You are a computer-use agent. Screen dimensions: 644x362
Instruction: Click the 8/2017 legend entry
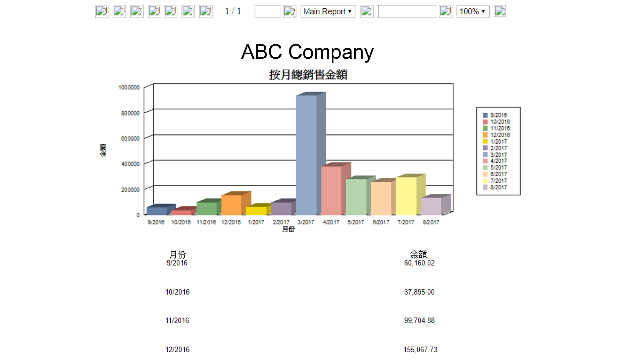tap(498, 187)
